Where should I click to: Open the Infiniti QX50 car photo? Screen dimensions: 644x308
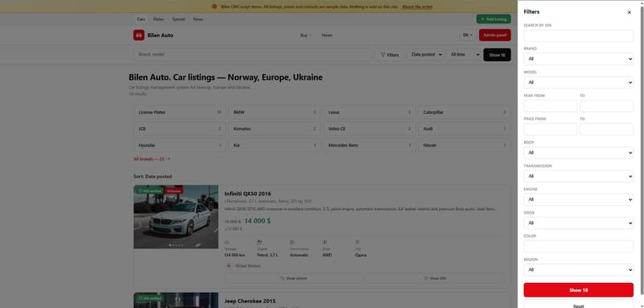(x=175, y=217)
